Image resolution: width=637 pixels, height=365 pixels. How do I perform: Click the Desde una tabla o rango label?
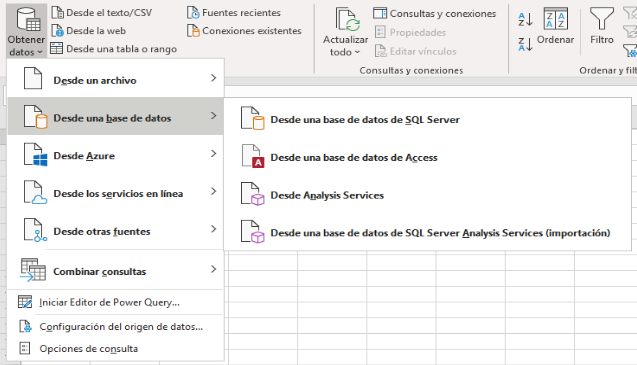pyautogui.click(x=121, y=49)
